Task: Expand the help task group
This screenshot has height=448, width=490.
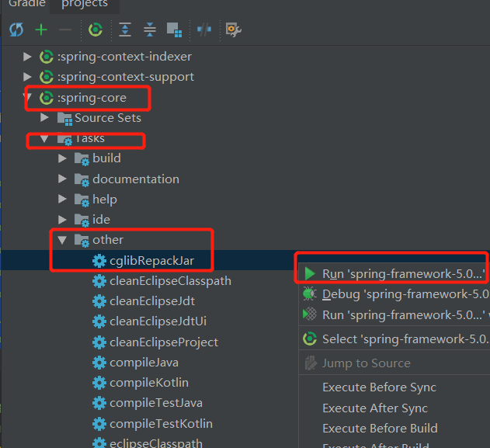Action: coord(62,200)
